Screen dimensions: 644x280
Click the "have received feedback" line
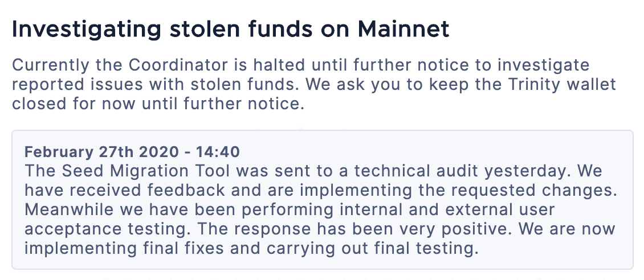tap(125, 190)
